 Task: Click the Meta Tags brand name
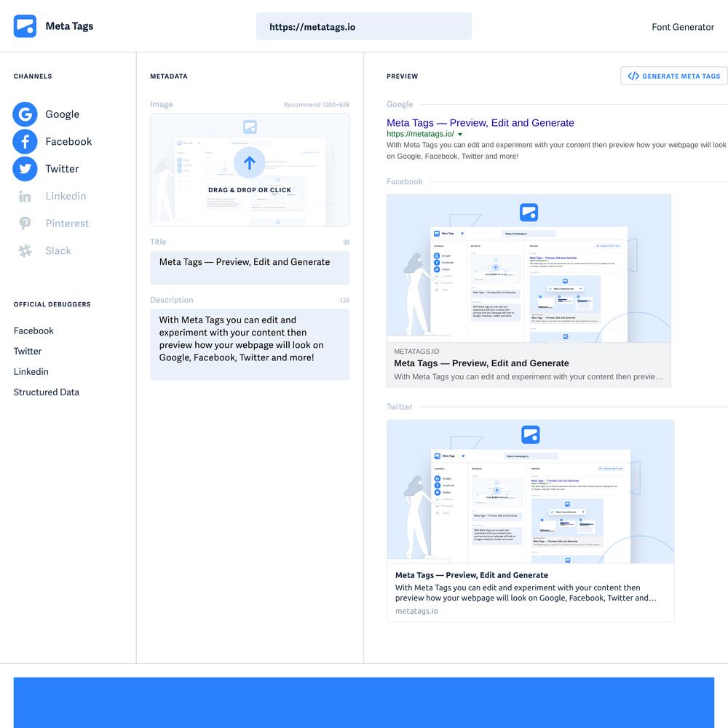(69, 26)
